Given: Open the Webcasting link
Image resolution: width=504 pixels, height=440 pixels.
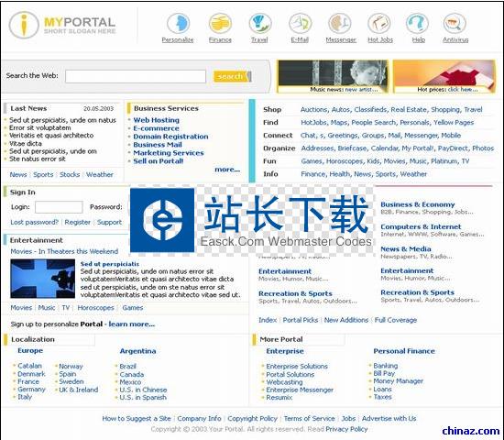Looking at the screenshot, I should 284,382.
